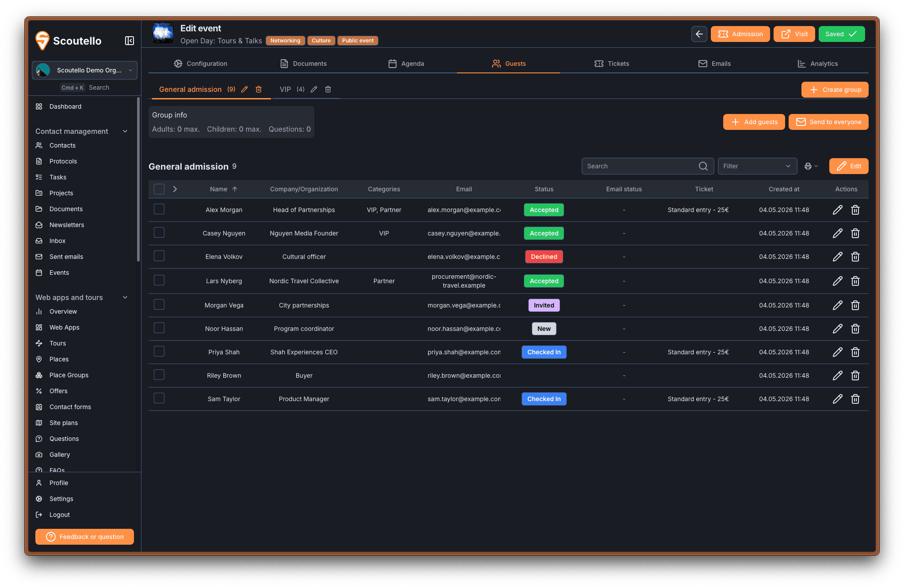Delete the General admission group

tap(259, 89)
